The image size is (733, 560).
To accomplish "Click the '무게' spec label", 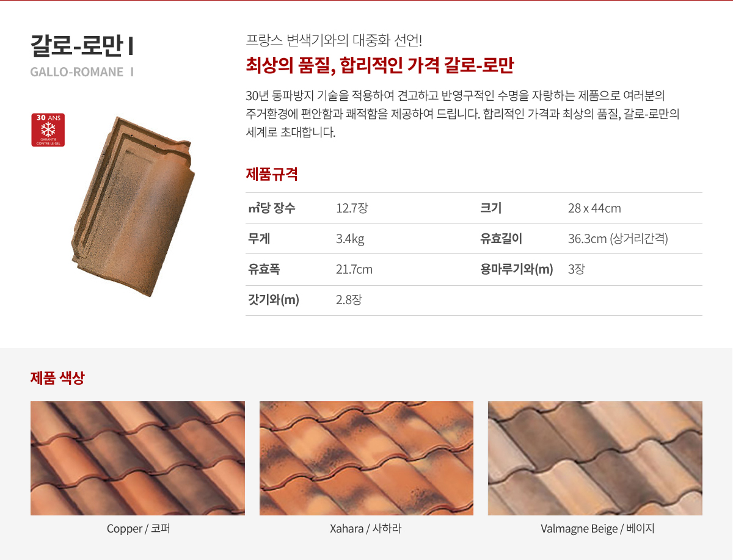I will pos(259,239).
